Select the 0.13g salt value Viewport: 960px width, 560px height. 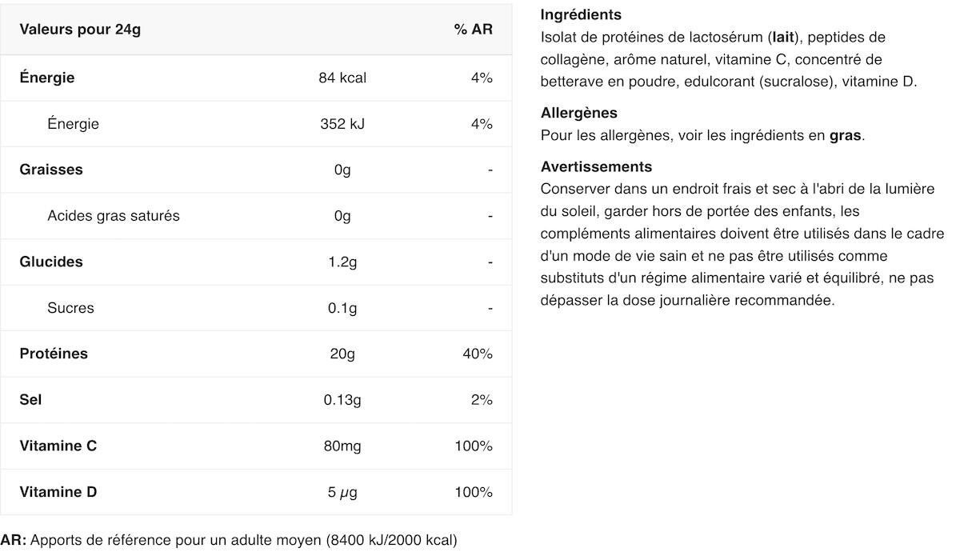(x=342, y=400)
